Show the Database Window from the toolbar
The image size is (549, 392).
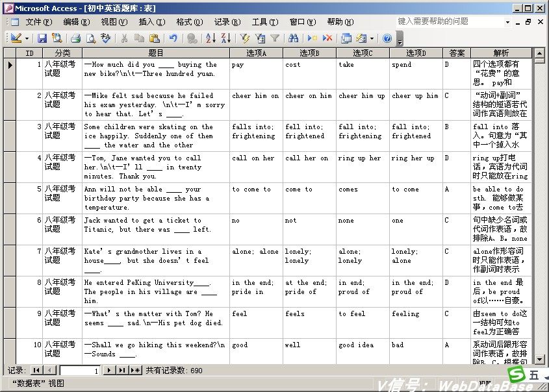pos(346,38)
